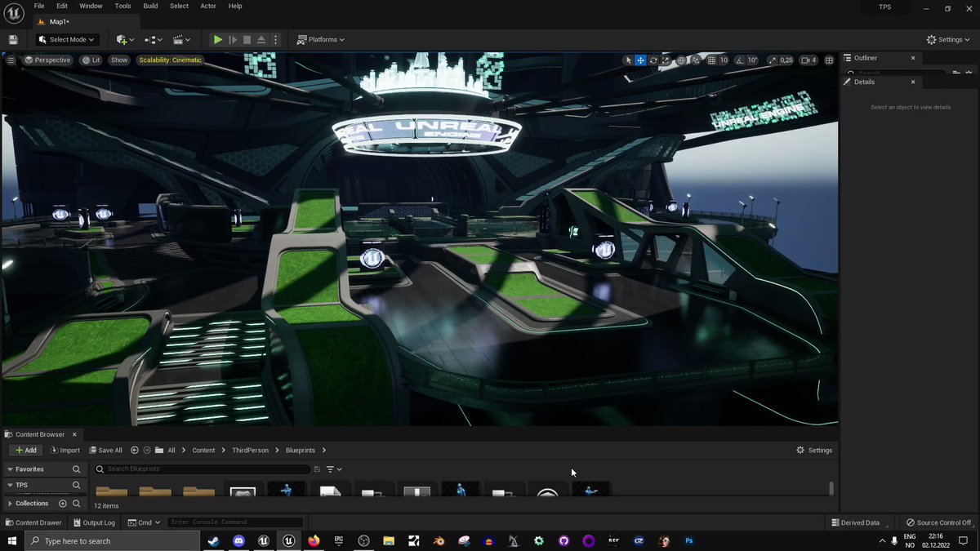Select the Scale tool in viewport toolbar
980x551 pixels.
point(666,60)
